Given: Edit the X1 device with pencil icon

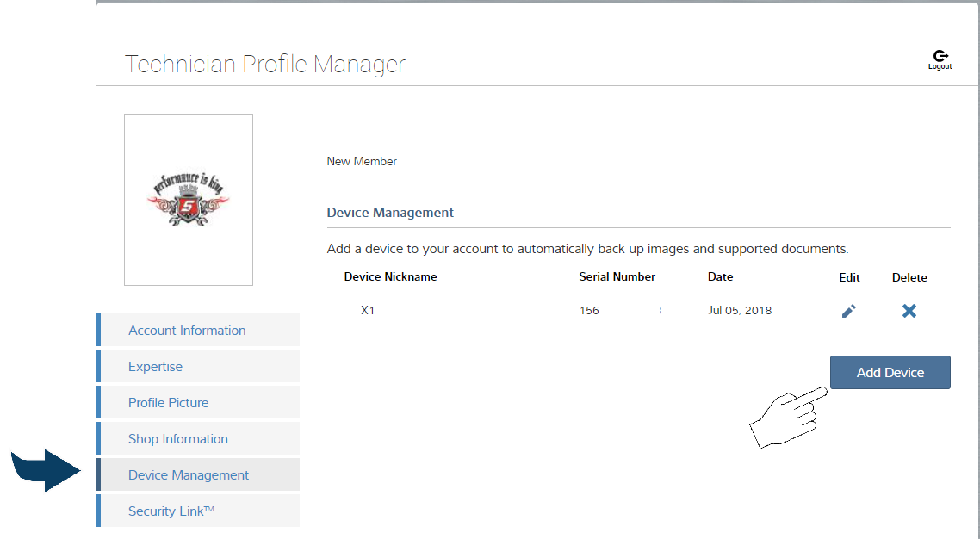Looking at the screenshot, I should pyautogui.click(x=848, y=311).
